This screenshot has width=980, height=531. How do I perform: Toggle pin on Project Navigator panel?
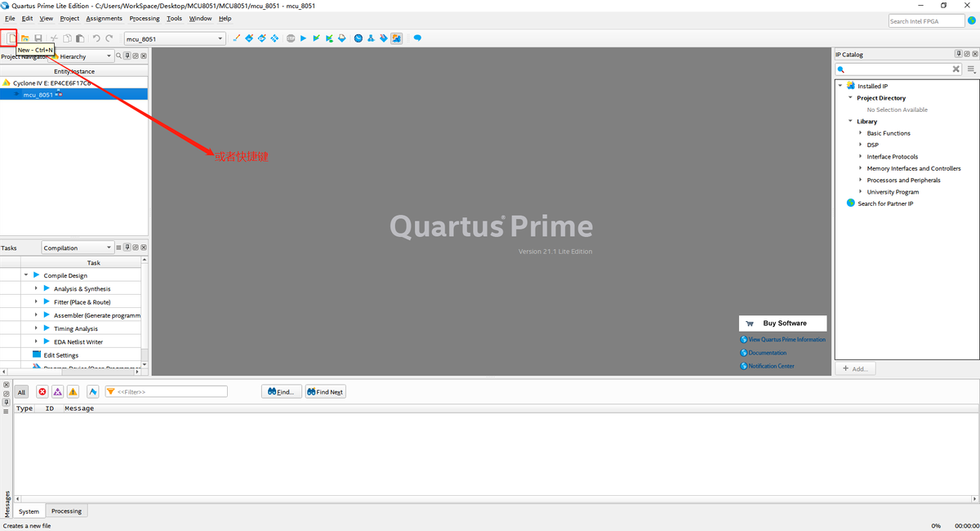coord(127,56)
